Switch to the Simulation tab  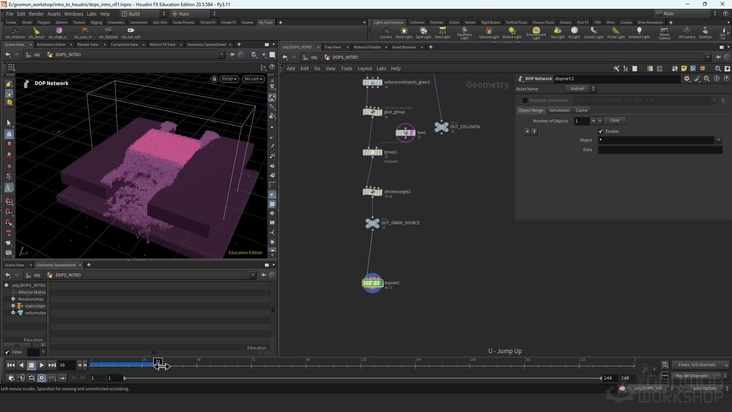pyautogui.click(x=559, y=110)
